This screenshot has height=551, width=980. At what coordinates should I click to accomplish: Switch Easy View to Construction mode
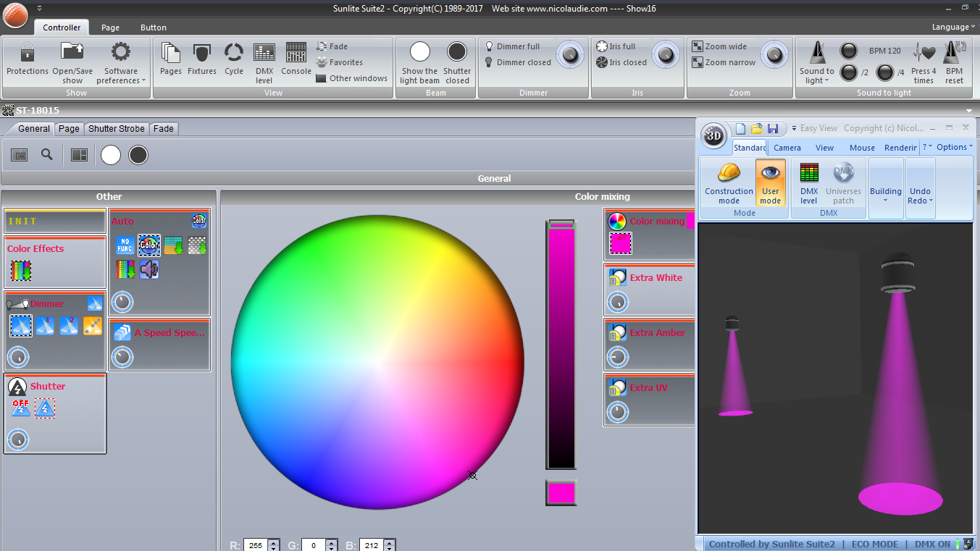point(729,184)
